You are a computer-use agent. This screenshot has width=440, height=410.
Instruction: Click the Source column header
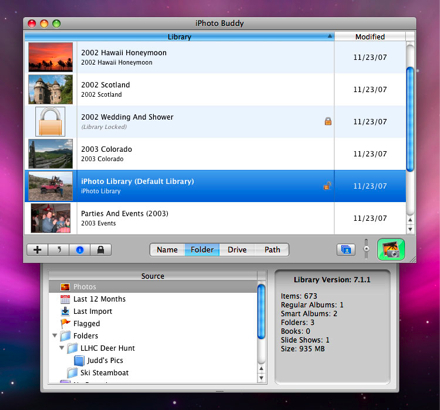[153, 276]
